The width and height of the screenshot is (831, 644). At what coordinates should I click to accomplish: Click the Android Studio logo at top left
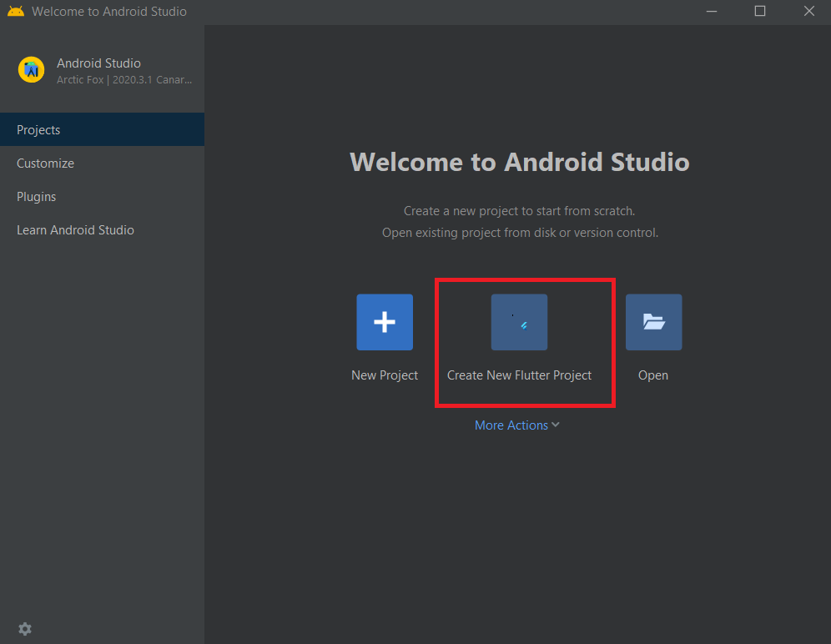31,70
